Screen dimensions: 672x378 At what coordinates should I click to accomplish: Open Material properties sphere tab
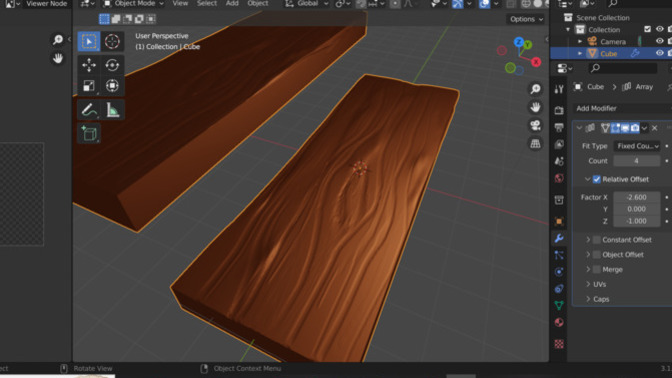point(559,323)
